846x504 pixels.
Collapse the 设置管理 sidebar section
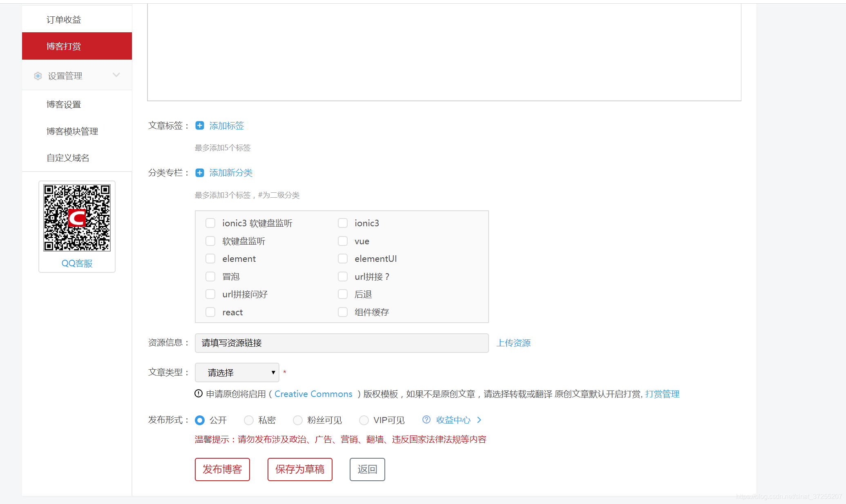click(x=116, y=75)
